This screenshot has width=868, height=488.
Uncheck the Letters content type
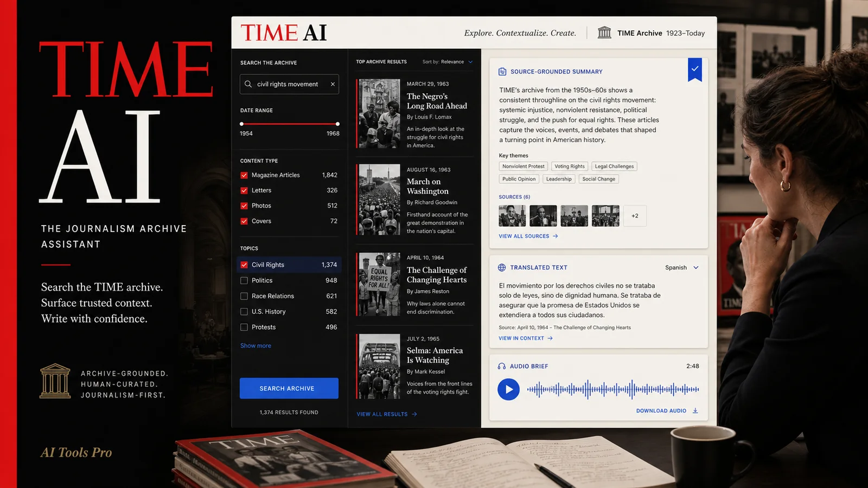click(x=244, y=190)
